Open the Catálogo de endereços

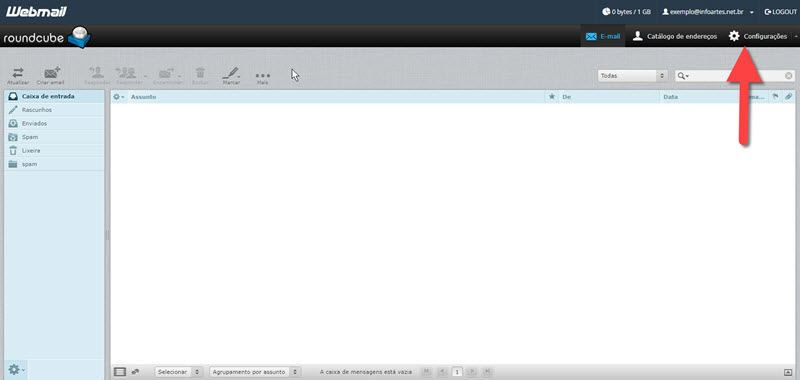tap(674, 36)
